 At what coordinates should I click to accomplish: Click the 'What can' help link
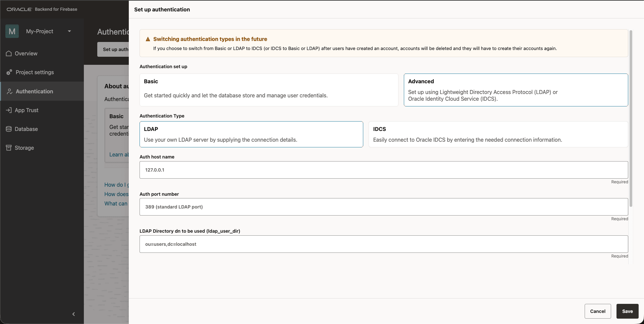[x=116, y=203]
